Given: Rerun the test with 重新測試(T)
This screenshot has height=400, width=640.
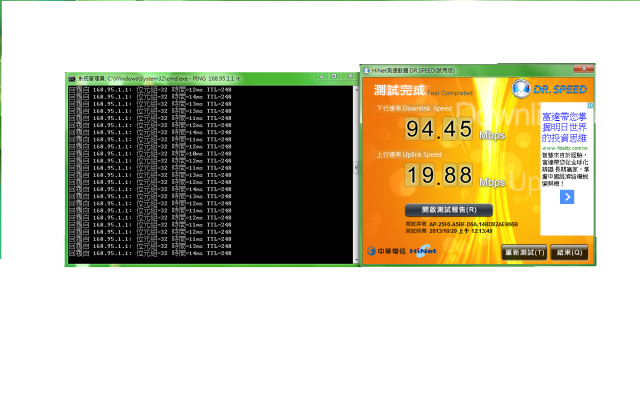Looking at the screenshot, I should pyautogui.click(x=524, y=252).
